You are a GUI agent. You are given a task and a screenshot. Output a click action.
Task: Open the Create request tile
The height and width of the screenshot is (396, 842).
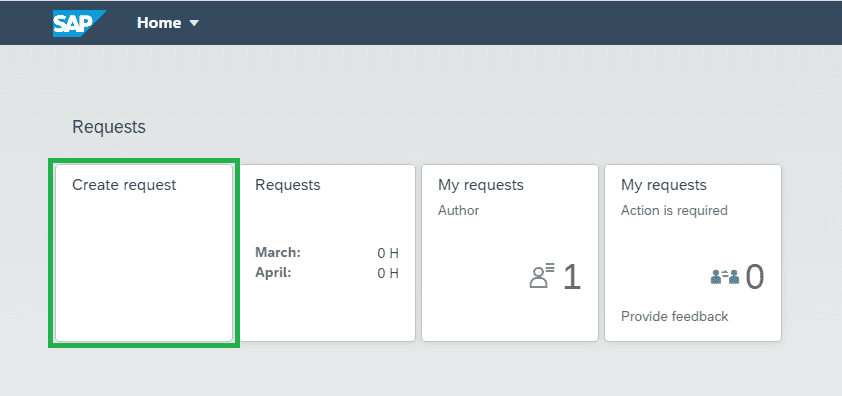[144, 253]
